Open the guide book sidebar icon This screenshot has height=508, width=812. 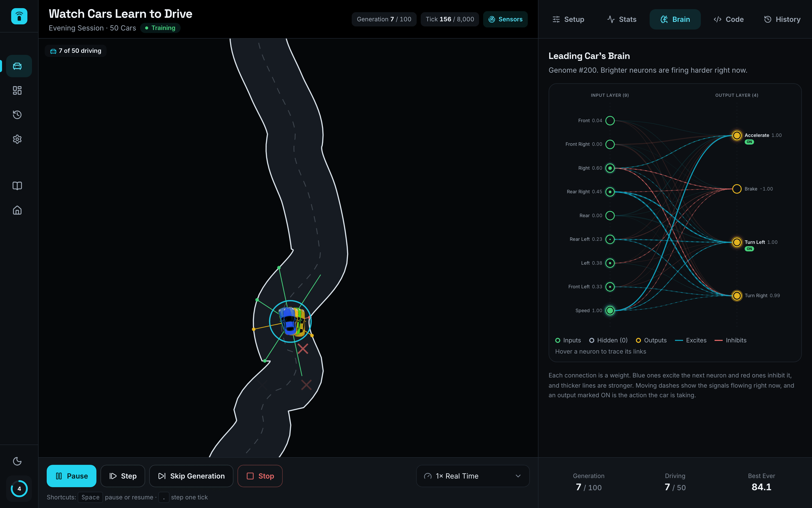click(x=18, y=186)
